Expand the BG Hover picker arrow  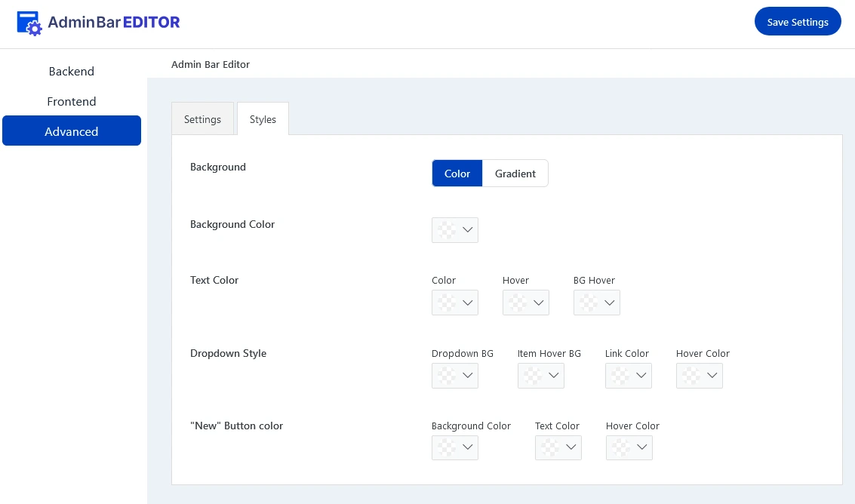[x=610, y=303]
